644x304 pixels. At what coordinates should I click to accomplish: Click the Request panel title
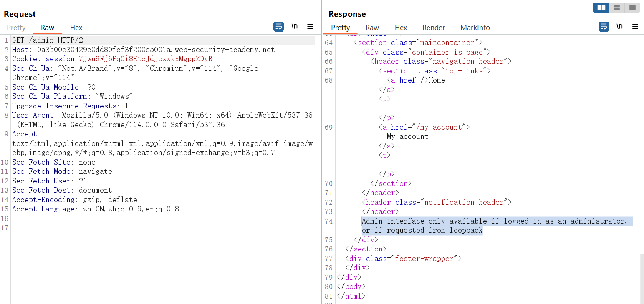coord(20,14)
